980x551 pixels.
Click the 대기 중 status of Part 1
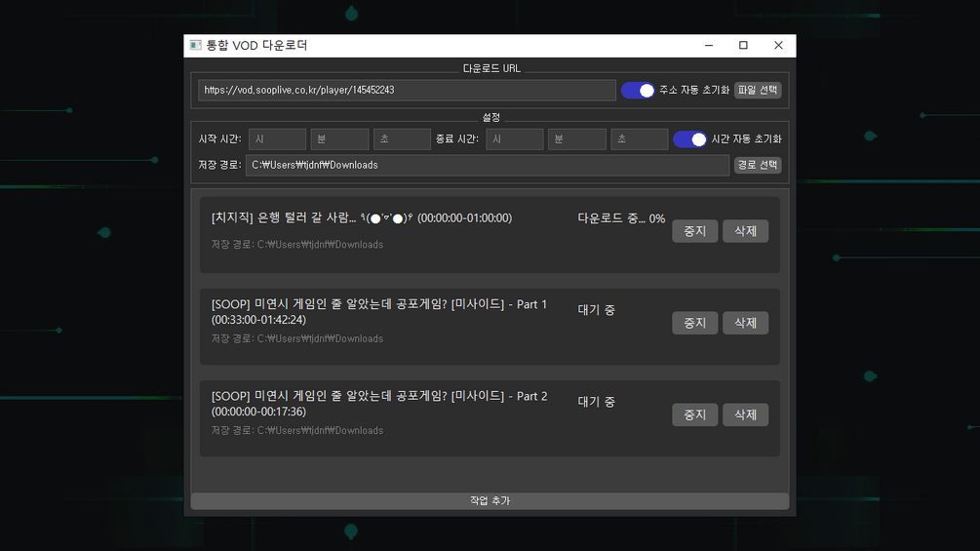pos(596,310)
